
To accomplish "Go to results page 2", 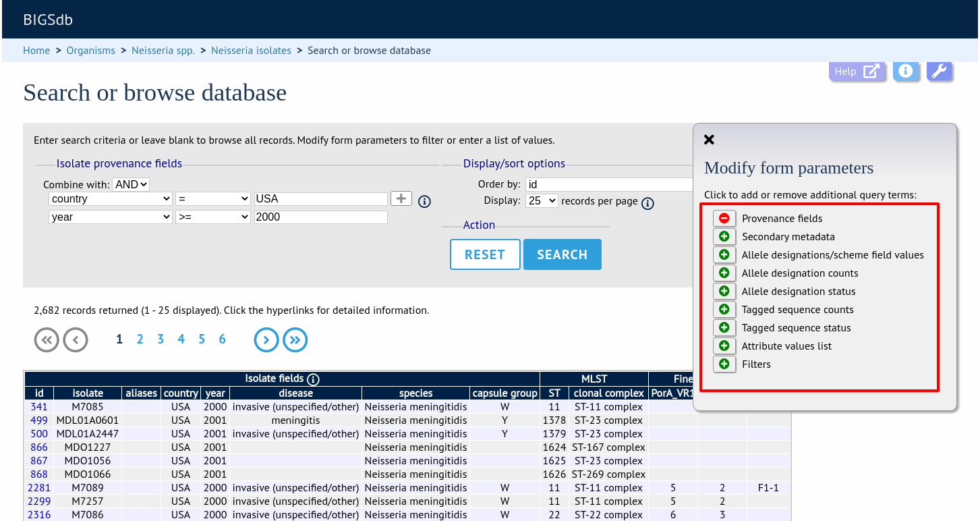I will (140, 339).
